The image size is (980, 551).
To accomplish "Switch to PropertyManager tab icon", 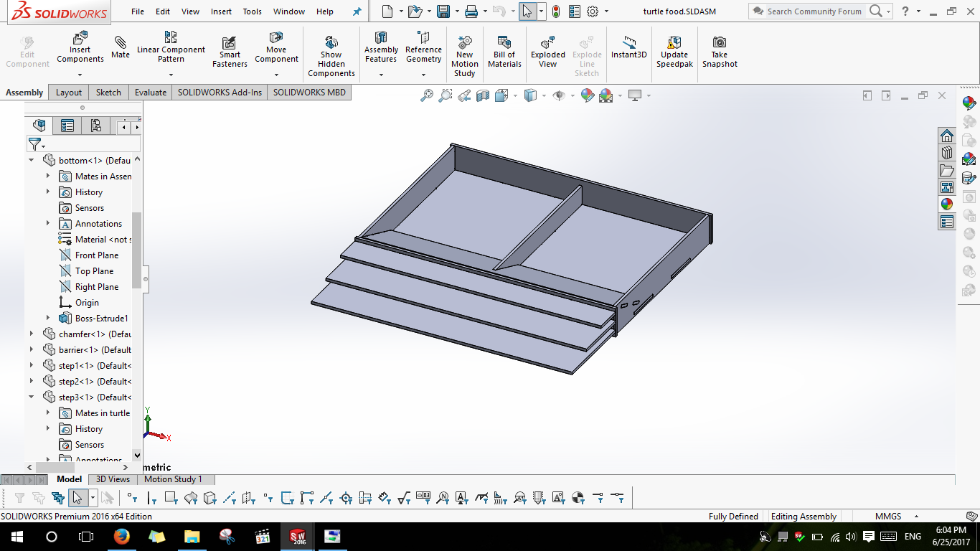I will point(67,126).
